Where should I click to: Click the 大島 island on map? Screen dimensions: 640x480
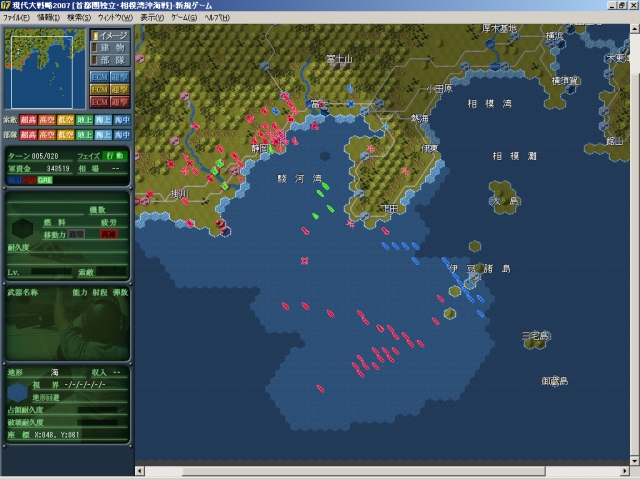504,198
